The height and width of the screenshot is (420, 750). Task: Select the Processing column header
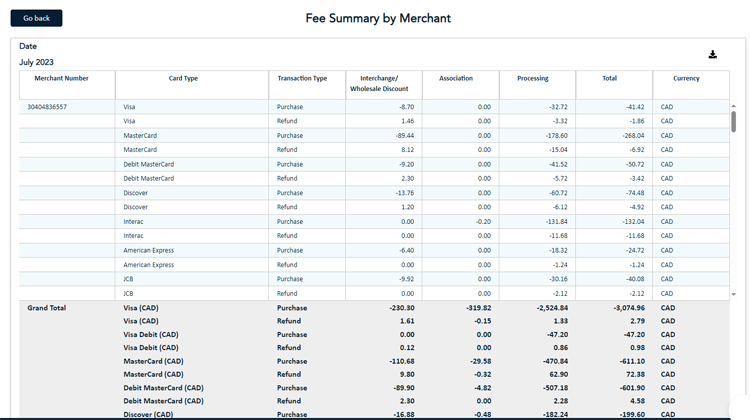coord(532,78)
